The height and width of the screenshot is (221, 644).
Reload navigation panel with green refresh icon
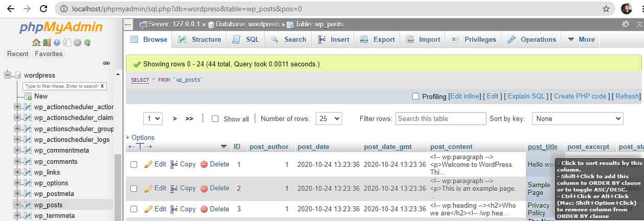coord(87,43)
